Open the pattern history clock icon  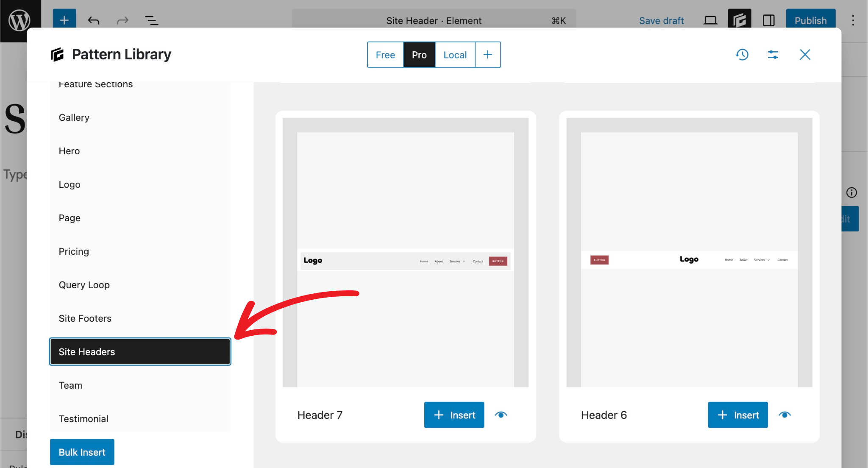742,55
